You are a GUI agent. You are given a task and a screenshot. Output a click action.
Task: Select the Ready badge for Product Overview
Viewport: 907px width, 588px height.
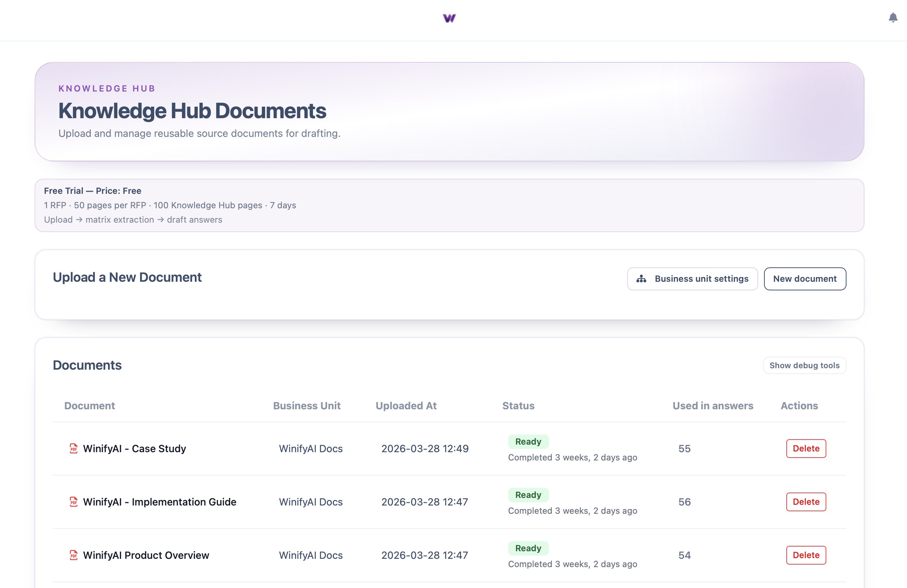pos(528,548)
